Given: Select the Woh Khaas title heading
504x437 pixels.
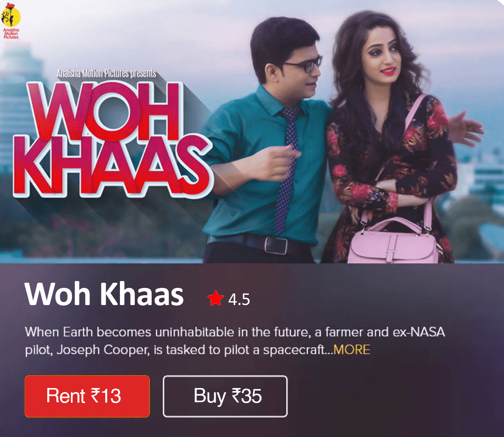Looking at the screenshot, I should [x=104, y=294].
